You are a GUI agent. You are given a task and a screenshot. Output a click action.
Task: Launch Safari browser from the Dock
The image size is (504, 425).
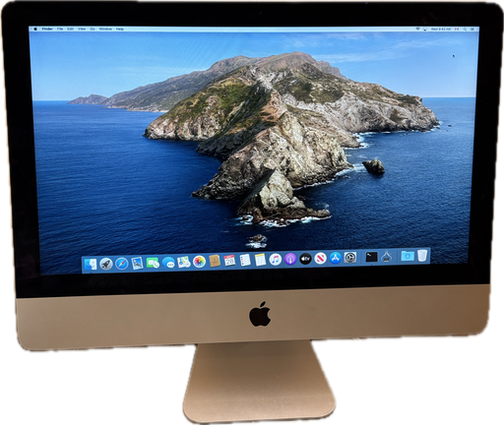[x=122, y=264]
